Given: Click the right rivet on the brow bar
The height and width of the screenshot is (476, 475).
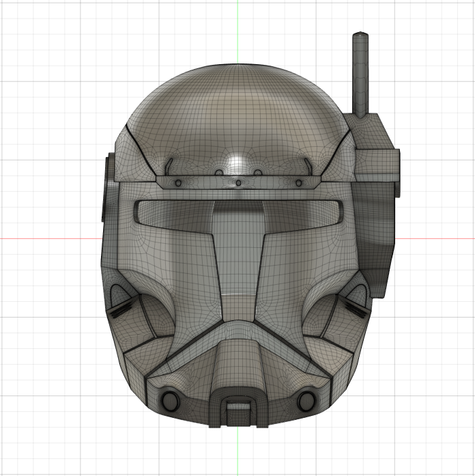Looking at the screenshot, I should pyautogui.click(x=298, y=183).
